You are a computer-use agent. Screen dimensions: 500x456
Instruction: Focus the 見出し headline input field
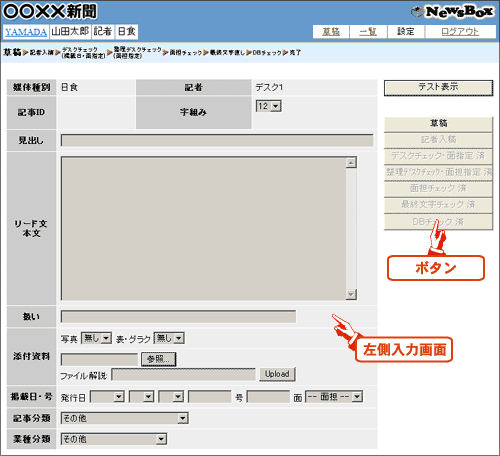click(x=217, y=141)
